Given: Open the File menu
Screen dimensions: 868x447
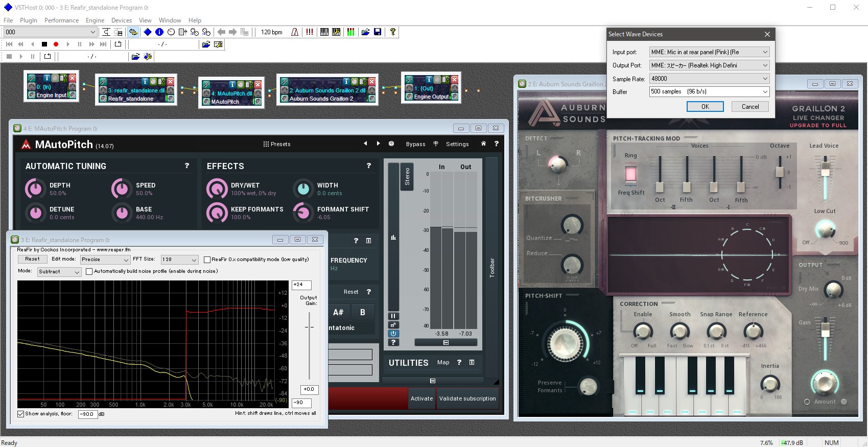Looking at the screenshot, I should click(8, 20).
